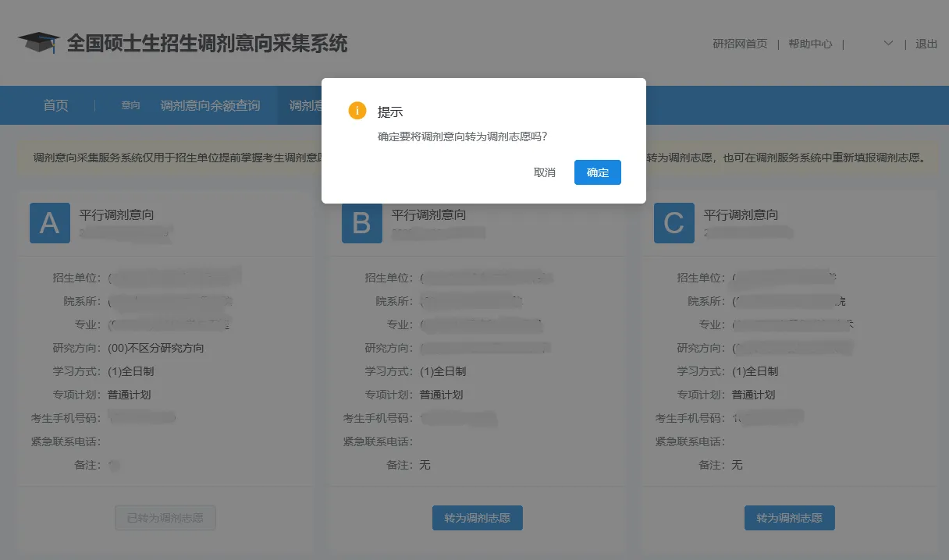Click 转为调剂志愿 on card B
949x560 pixels.
pos(477,517)
